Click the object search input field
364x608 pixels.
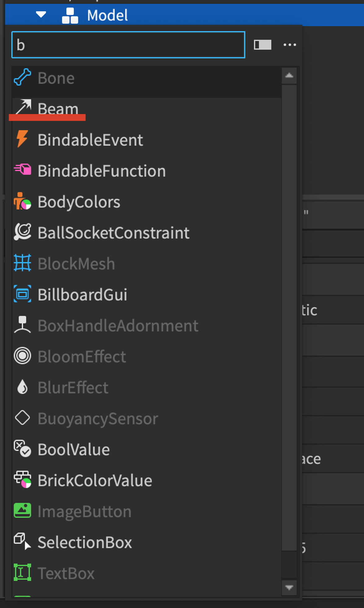coord(128,45)
